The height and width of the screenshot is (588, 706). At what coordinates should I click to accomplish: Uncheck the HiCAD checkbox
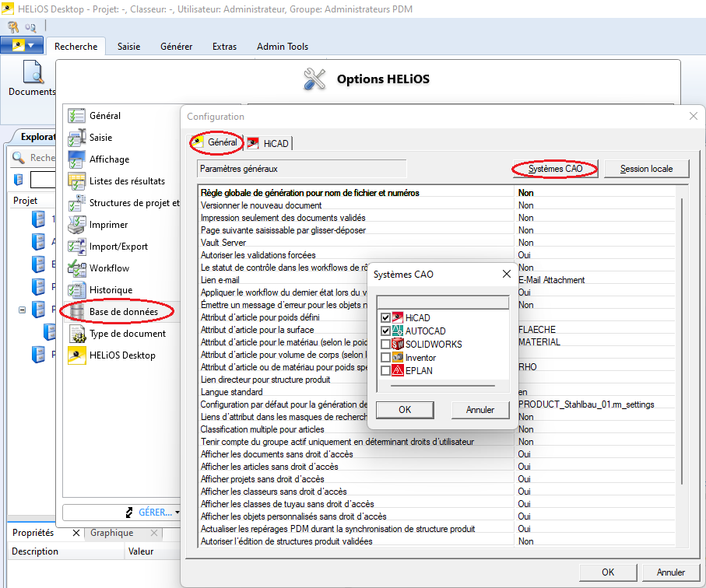(x=385, y=318)
